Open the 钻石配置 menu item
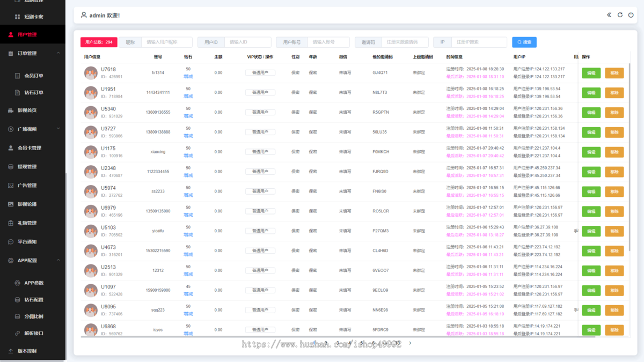This screenshot has width=644, height=362. pyautogui.click(x=33, y=300)
